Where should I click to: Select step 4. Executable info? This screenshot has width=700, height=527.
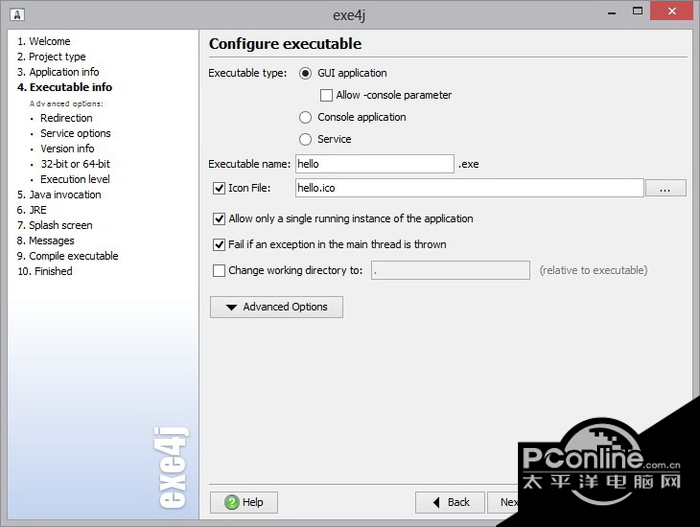[65, 87]
